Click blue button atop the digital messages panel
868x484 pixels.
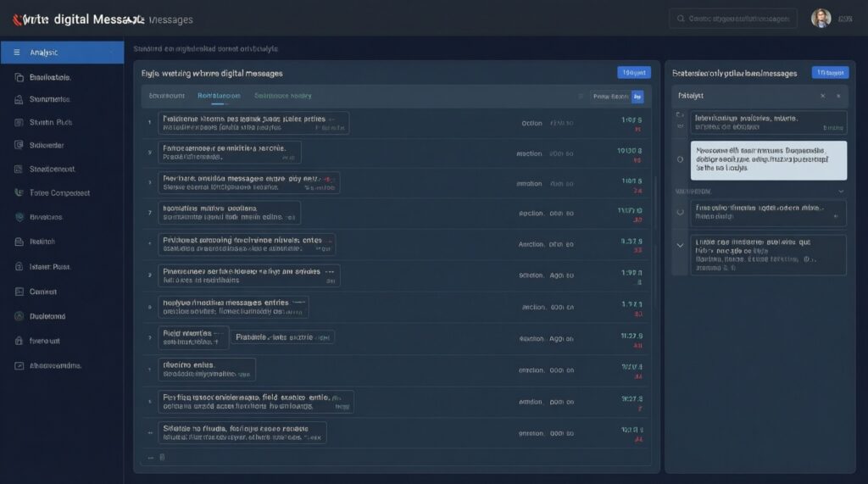pos(633,73)
